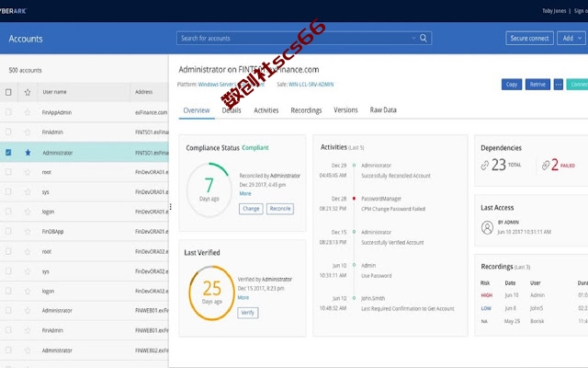
Task: Click the 7 days ago compliance circle
Action: [209, 190]
